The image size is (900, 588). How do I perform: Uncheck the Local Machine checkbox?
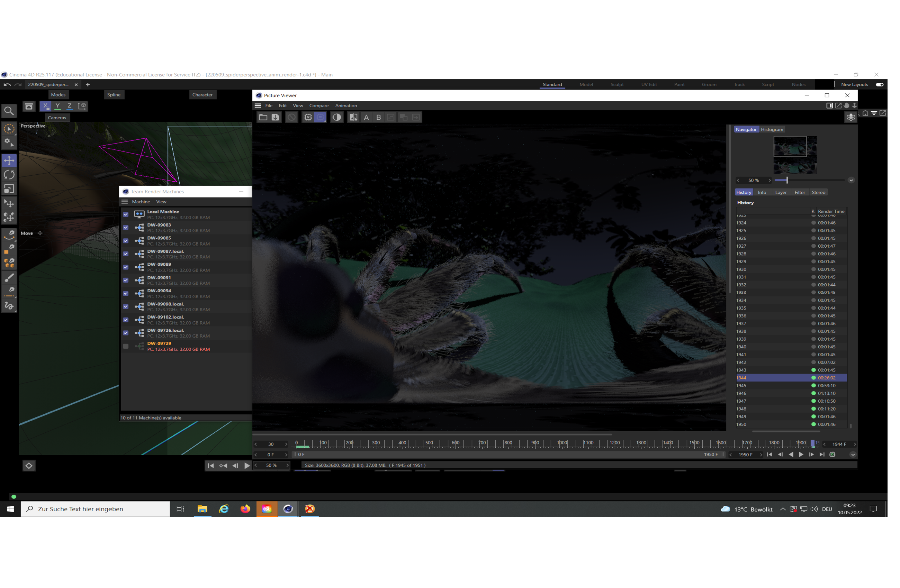click(126, 215)
